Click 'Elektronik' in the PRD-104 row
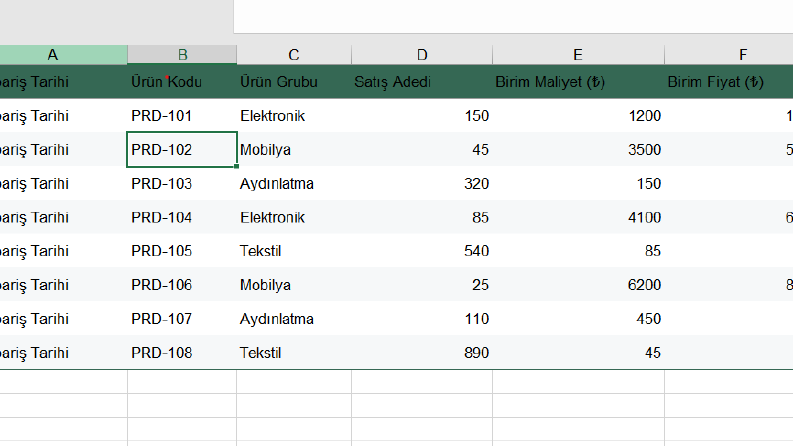 294,217
